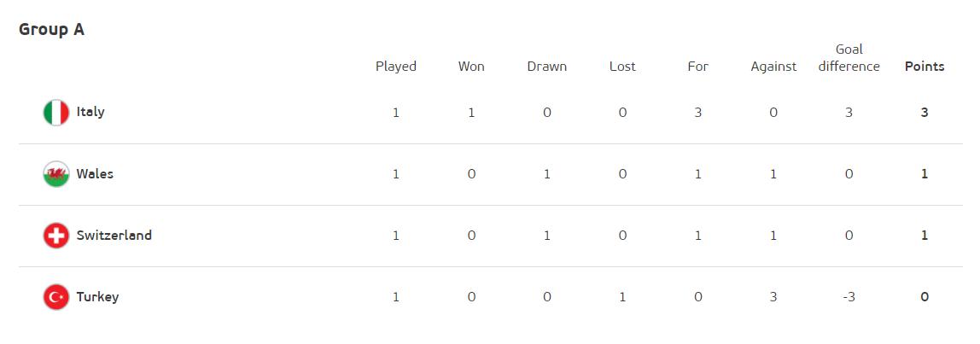The width and height of the screenshot is (980, 344).
Task: Click the Group A heading
Action: pos(52,29)
